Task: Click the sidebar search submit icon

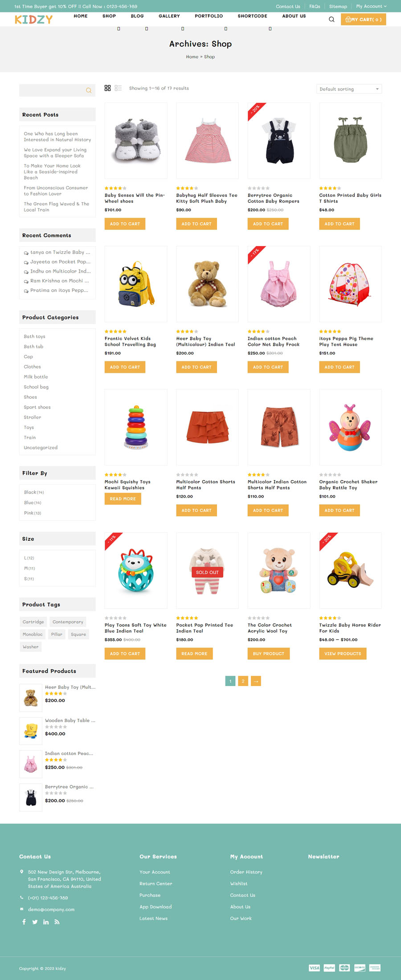Action: (x=89, y=90)
